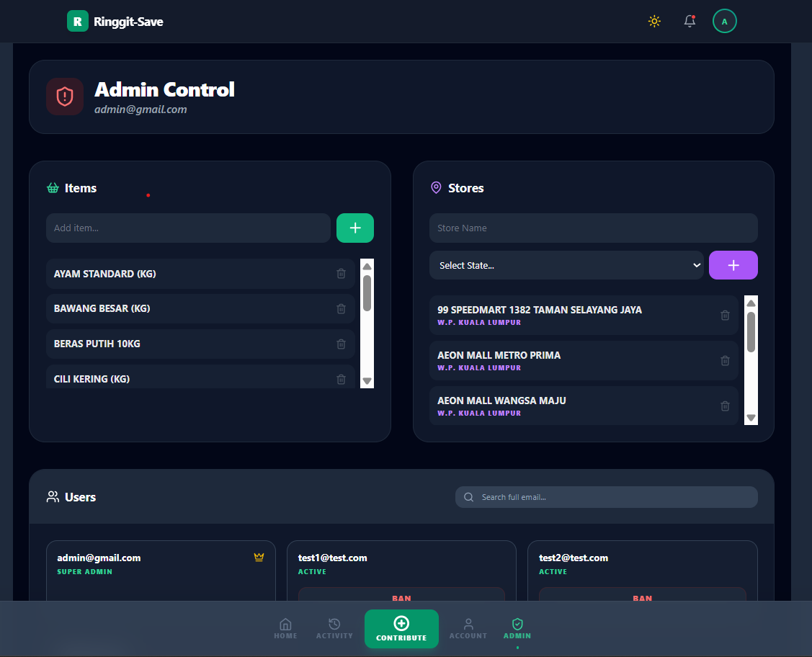
Task: Delete the AYAM STANDARD (KG) item
Action: point(341,274)
